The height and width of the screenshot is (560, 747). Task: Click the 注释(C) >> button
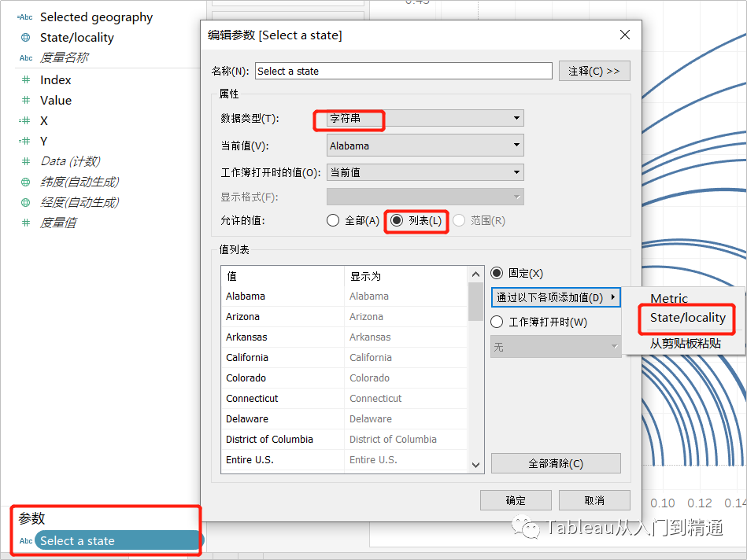click(x=594, y=71)
